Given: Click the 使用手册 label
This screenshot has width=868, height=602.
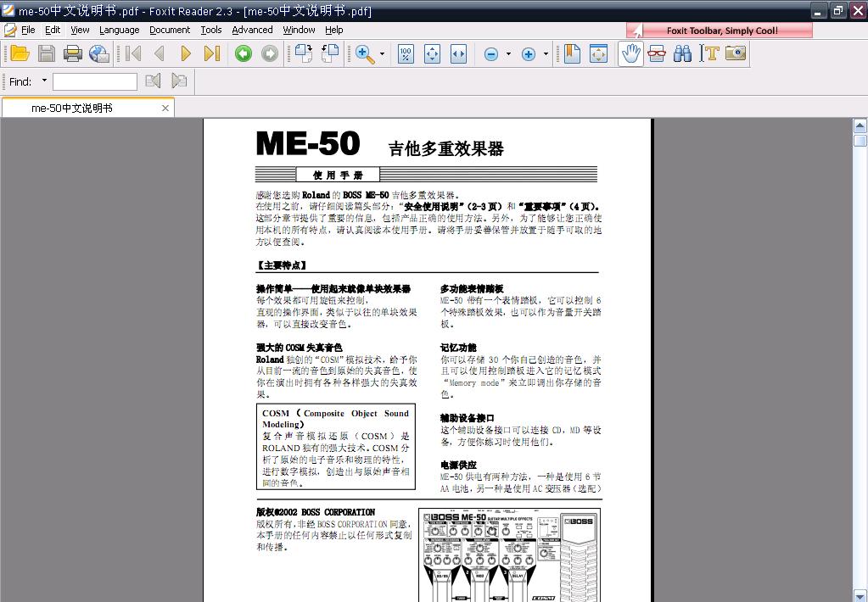Looking at the screenshot, I should 338,176.
